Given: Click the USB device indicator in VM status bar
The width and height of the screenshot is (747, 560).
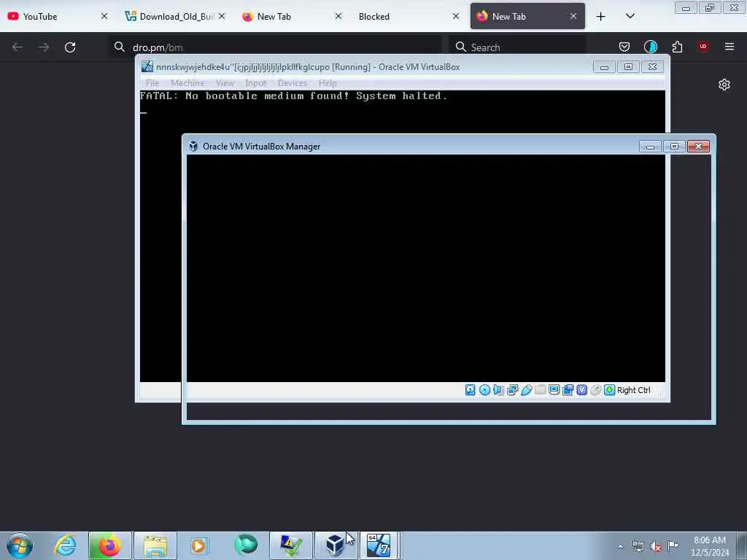Looking at the screenshot, I should tap(526, 390).
